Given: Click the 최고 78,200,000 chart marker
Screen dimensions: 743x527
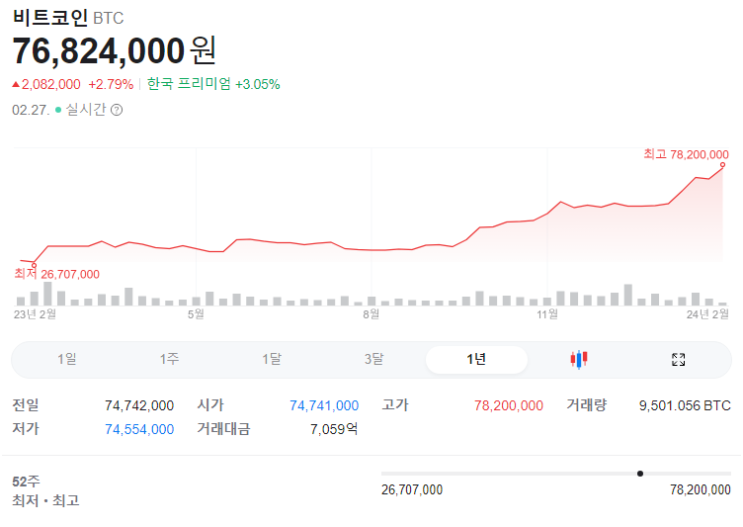Looking at the screenshot, I should (x=723, y=166).
